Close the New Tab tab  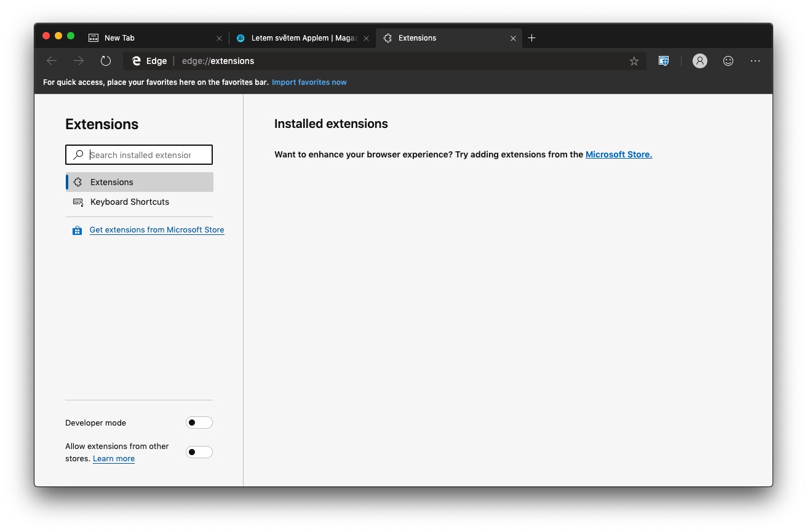219,38
